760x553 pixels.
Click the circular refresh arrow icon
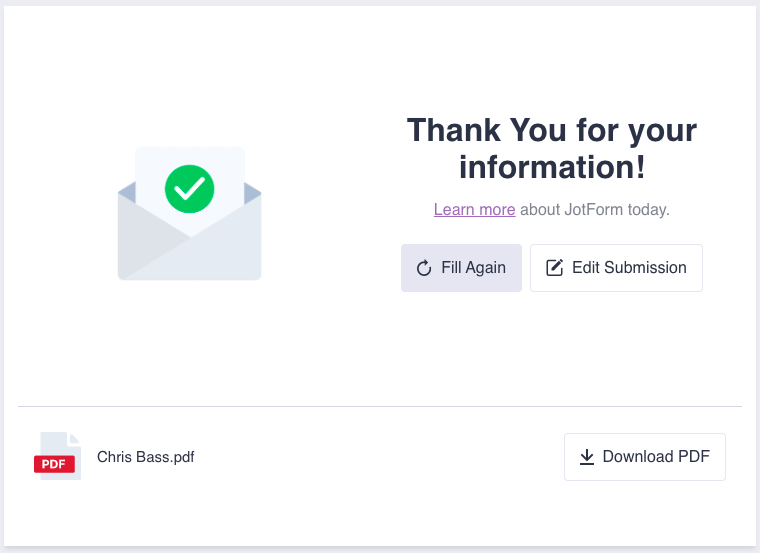424,268
